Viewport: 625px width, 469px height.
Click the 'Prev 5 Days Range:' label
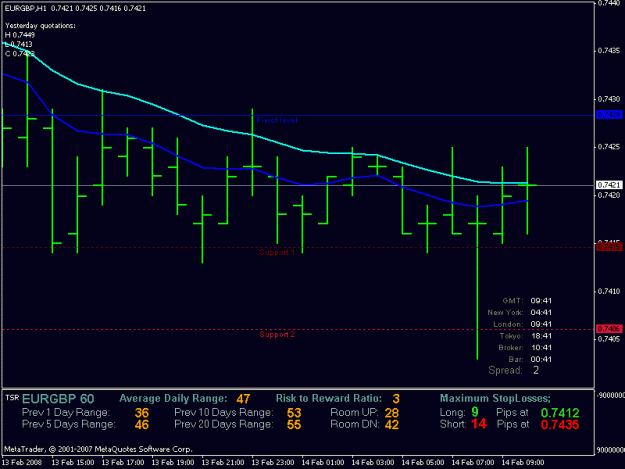coord(69,424)
